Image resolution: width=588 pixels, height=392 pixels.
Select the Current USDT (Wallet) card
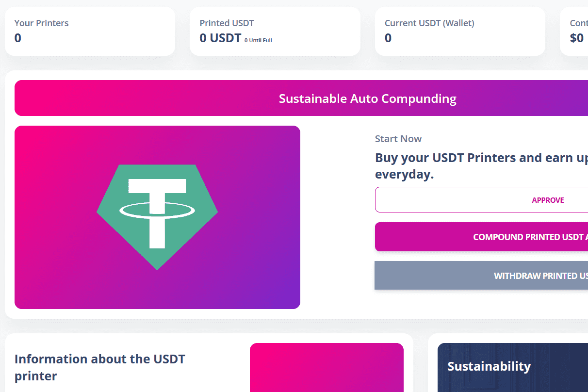[x=459, y=31]
